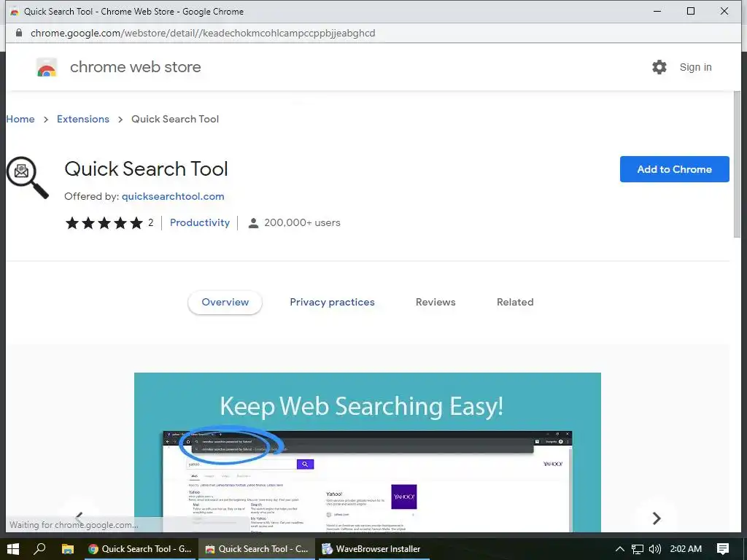
Task: Click the Add to Chrome button
Action: click(674, 169)
